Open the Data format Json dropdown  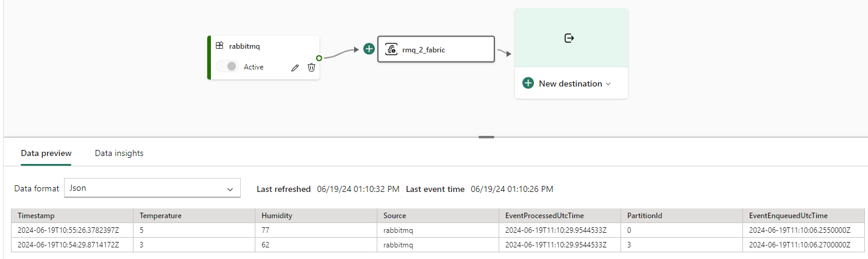coord(152,188)
